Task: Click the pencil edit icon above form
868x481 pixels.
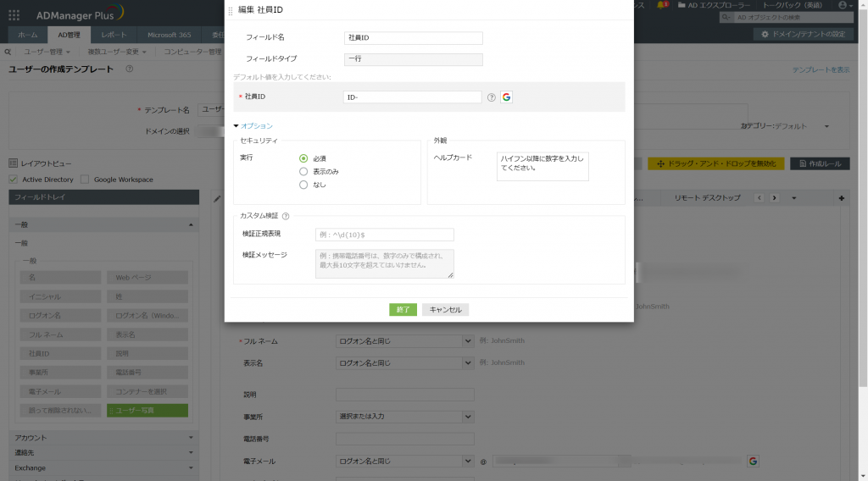Action: click(217, 198)
